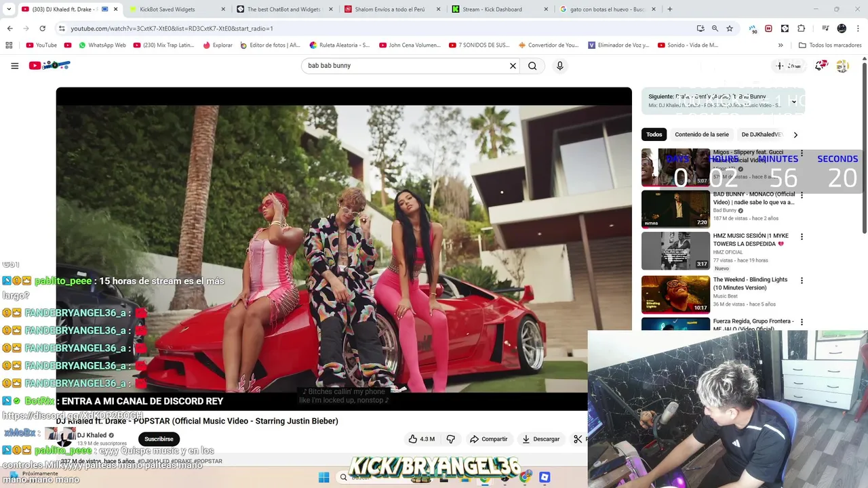Switch to the Shalom Envíos tab
This screenshot has width=868, height=488.
click(x=392, y=9)
